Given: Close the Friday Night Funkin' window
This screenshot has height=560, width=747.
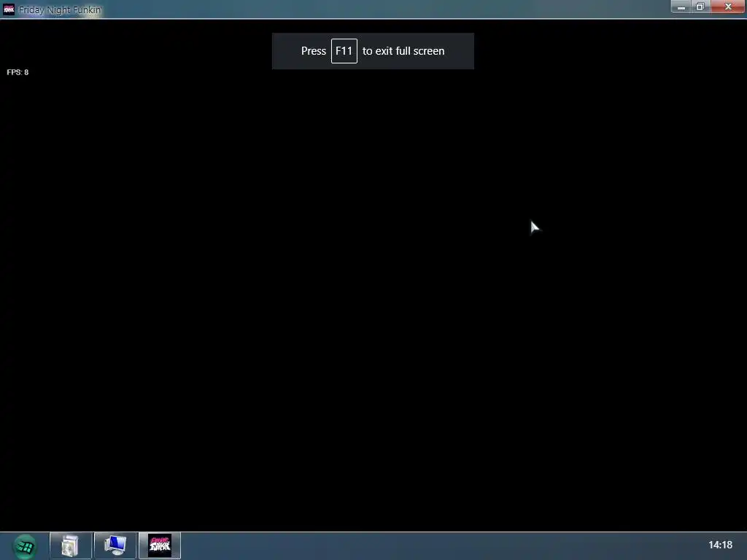Looking at the screenshot, I should pyautogui.click(x=728, y=7).
